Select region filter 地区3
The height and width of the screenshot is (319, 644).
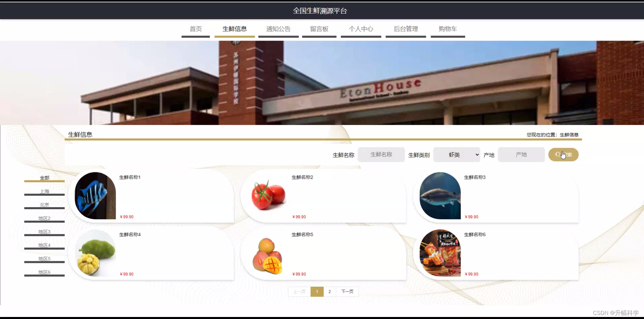click(44, 231)
